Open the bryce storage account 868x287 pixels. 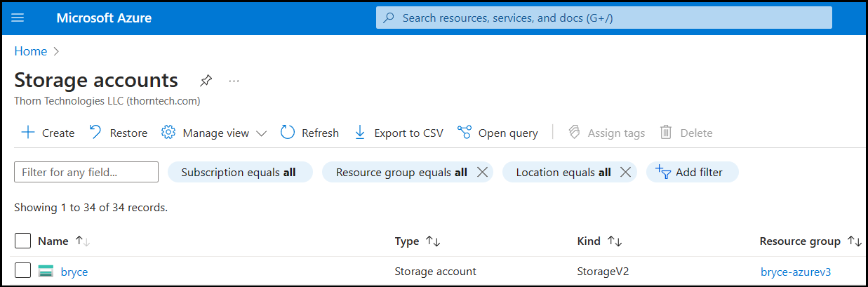[x=74, y=272]
